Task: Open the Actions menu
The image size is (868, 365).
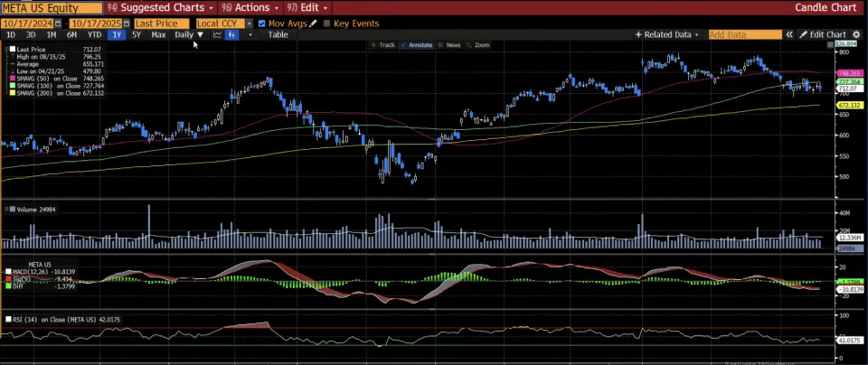Action: [246, 7]
